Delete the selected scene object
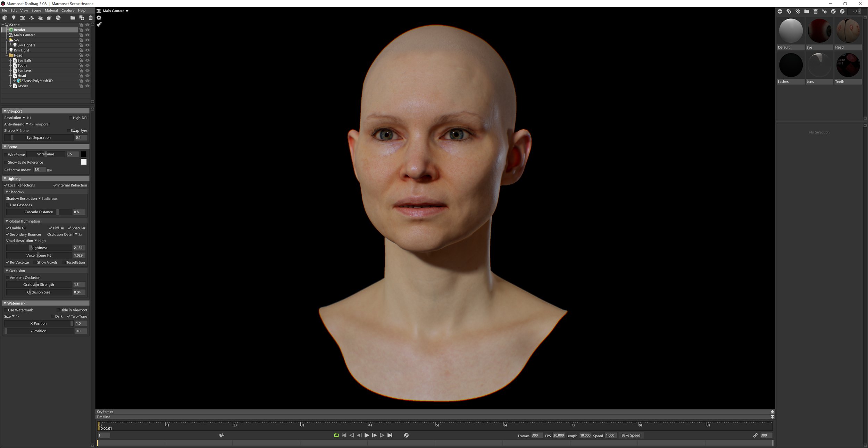 90,18
